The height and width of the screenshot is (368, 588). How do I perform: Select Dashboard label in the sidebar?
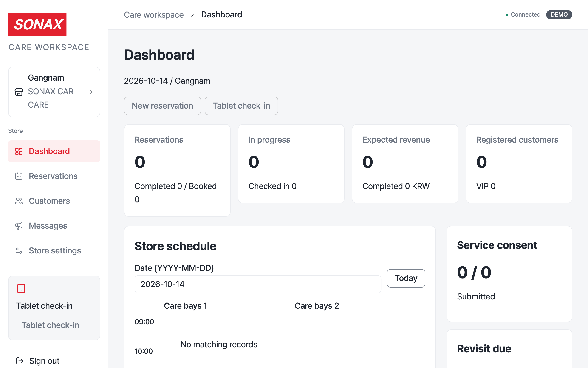pyautogui.click(x=49, y=151)
